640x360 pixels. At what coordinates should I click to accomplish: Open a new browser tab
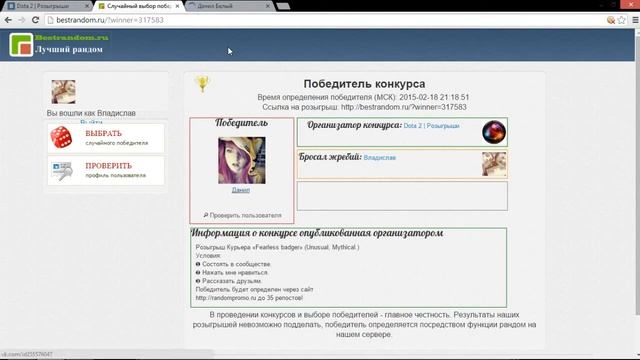283,6
